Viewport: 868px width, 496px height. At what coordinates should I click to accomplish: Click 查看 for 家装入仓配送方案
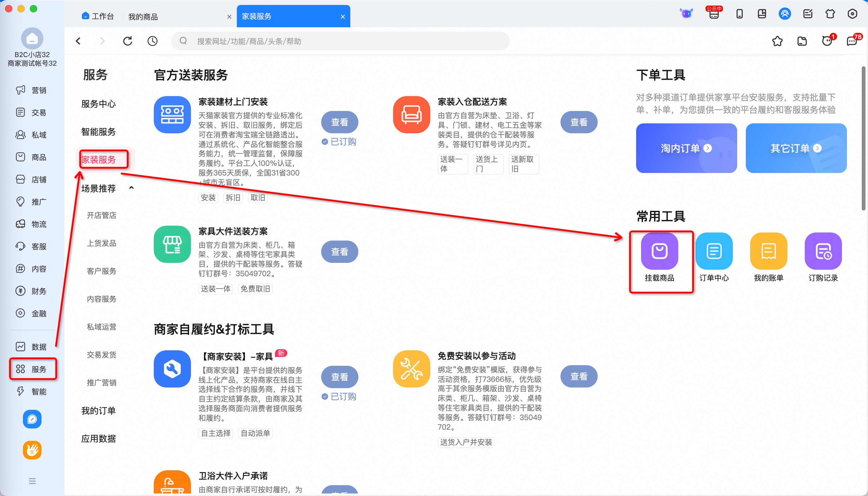pyautogui.click(x=579, y=122)
